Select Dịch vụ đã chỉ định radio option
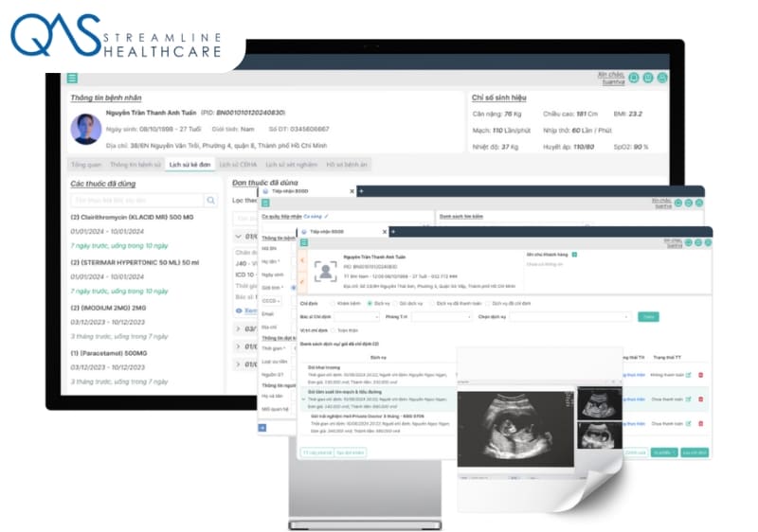This screenshot has height=532, width=758. [x=487, y=304]
